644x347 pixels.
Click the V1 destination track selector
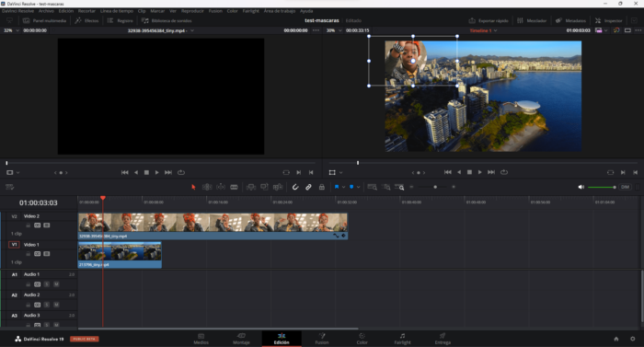14,245
